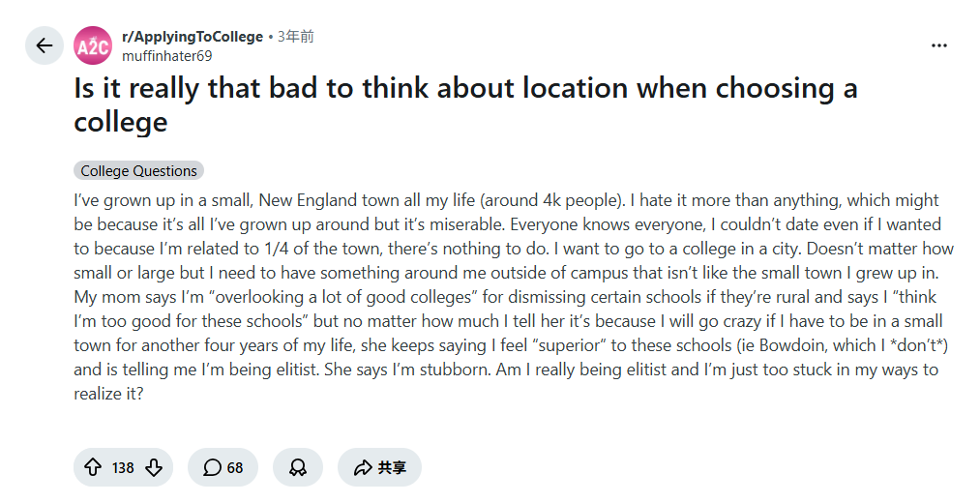980x503 pixels.
Task: Give an award using the ribbon icon
Action: 298,467
